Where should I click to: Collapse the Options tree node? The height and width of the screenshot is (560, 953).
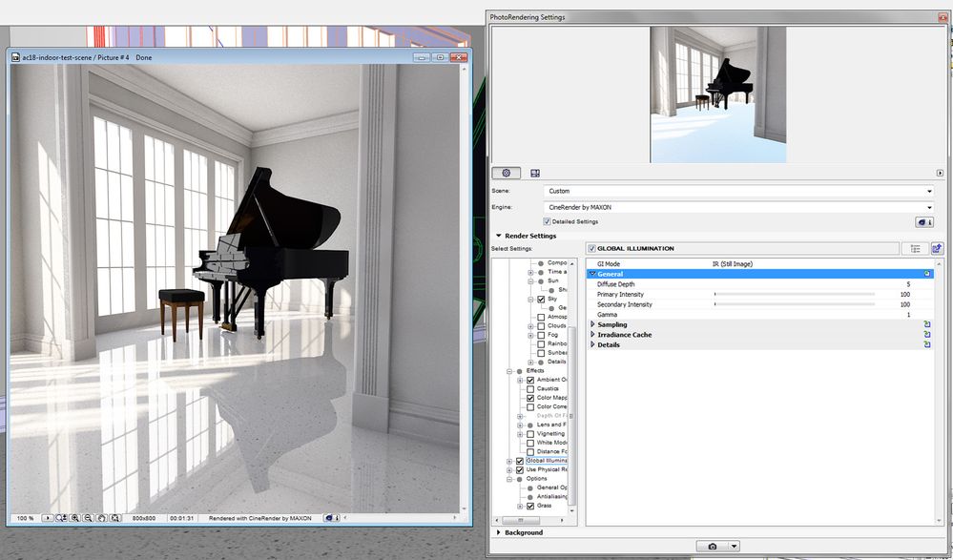[x=509, y=479]
